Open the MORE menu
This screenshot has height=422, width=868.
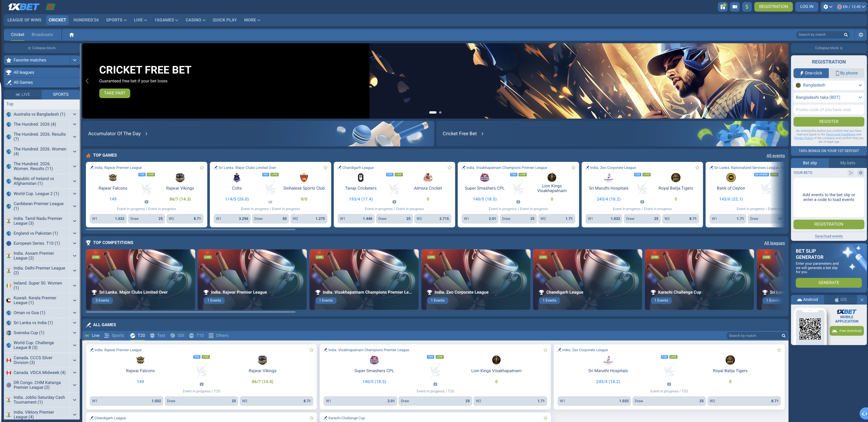pyautogui.click(x=252, y=20)
